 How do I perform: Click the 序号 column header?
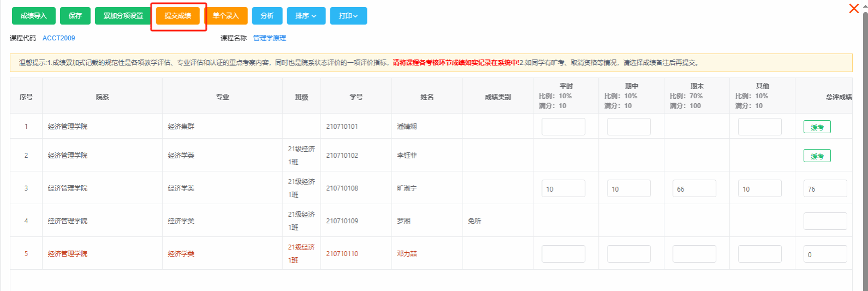tap(26, 97)
